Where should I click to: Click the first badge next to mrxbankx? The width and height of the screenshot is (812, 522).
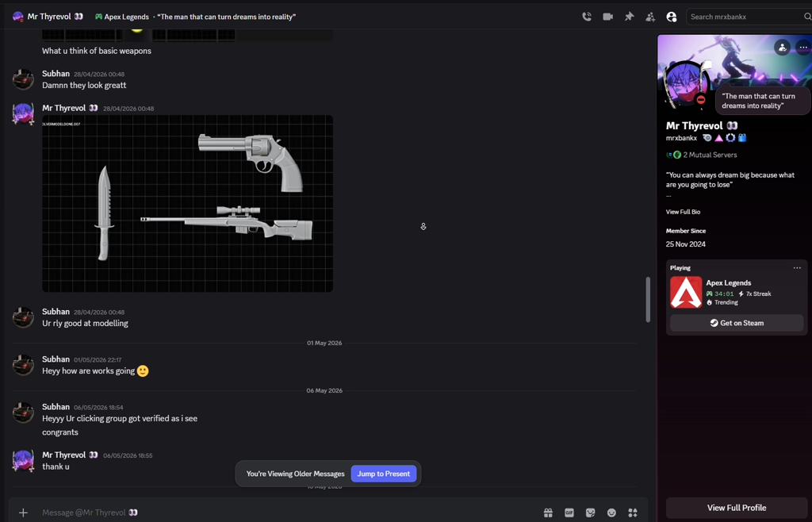[707, 138]
